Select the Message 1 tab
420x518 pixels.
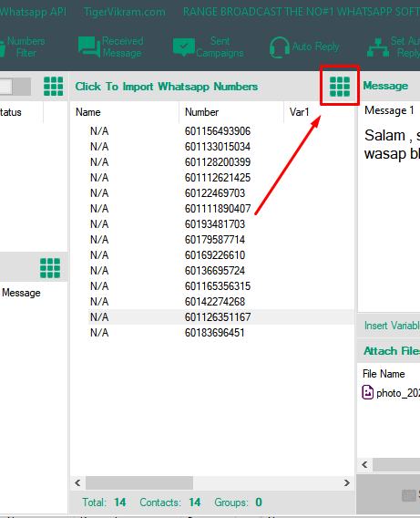tap(389, 110)
